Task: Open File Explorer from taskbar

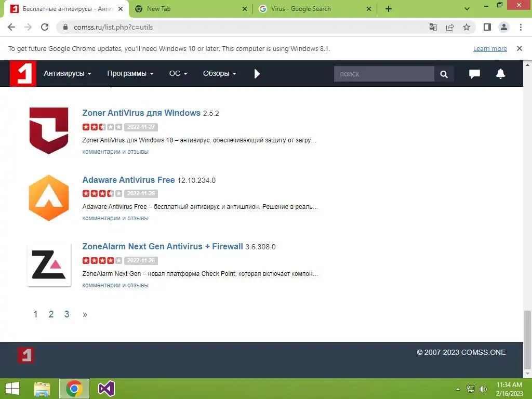Action: click(x=42, y=389)
